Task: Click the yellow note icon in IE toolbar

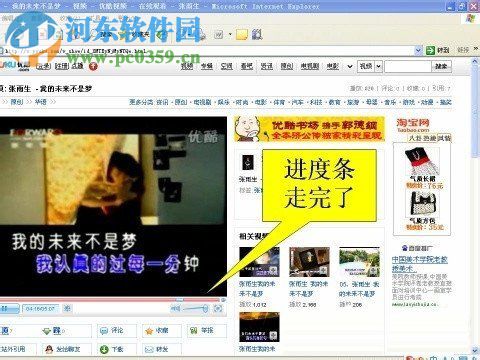Action: pos(242,34)
